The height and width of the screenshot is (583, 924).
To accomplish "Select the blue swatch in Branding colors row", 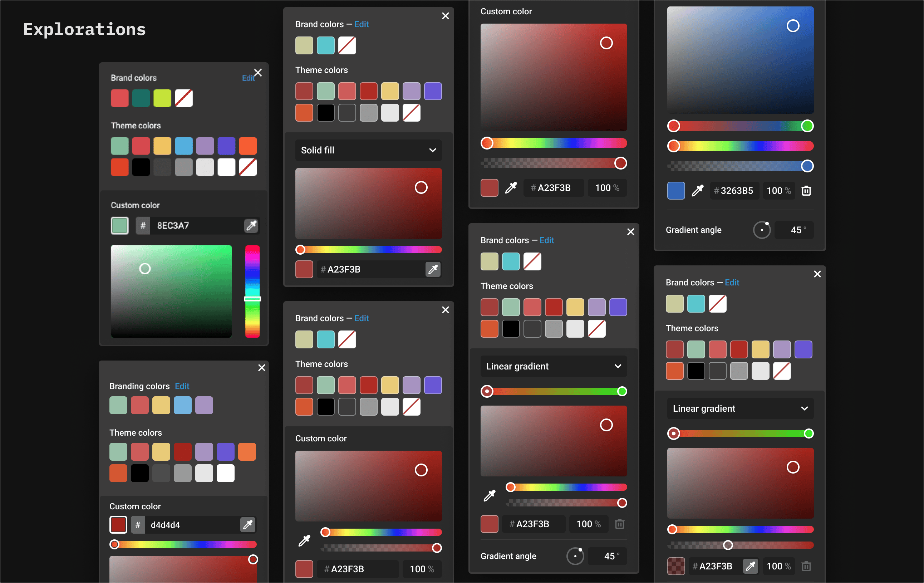I will (x=182, y=405).
